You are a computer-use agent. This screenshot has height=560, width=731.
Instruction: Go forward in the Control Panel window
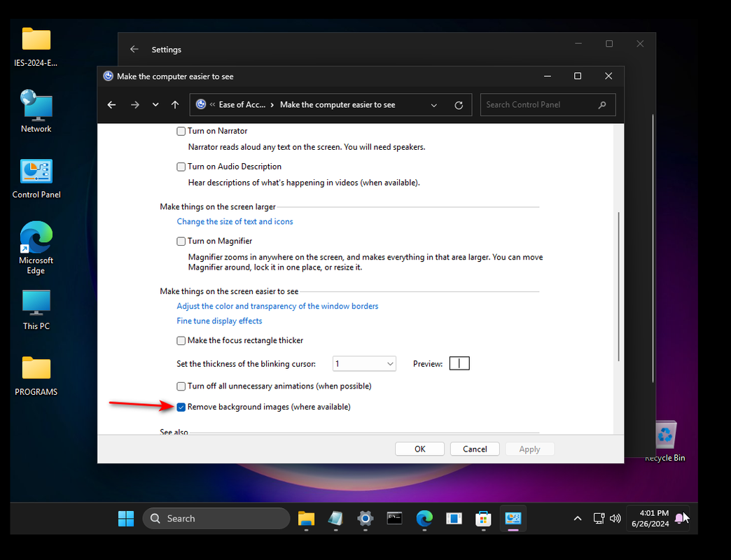click(x=135, y=105)
